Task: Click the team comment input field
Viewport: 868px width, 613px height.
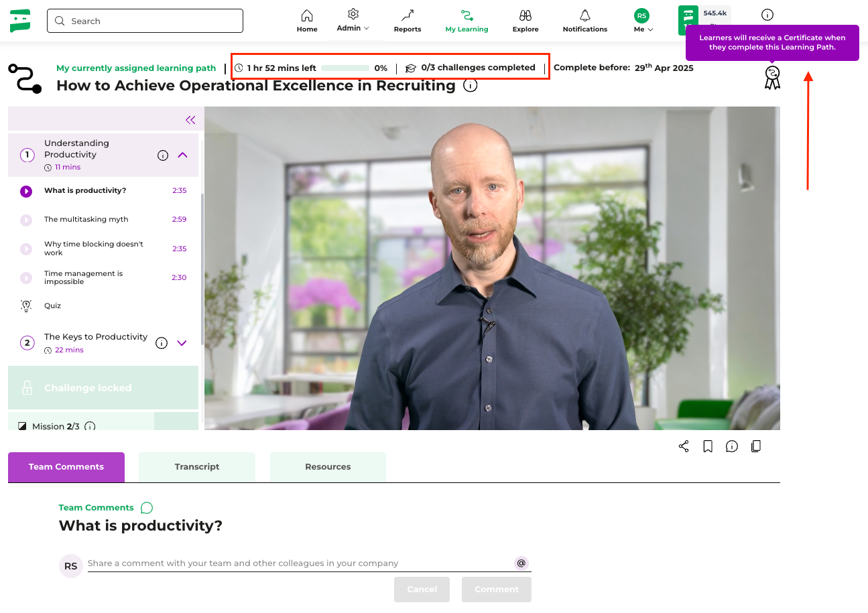Action: tap(298, 563)
